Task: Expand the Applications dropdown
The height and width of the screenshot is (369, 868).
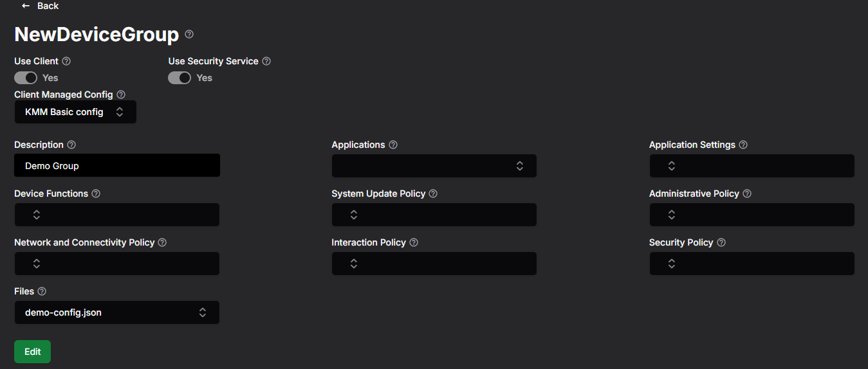Action: click(x=434, y=166)
